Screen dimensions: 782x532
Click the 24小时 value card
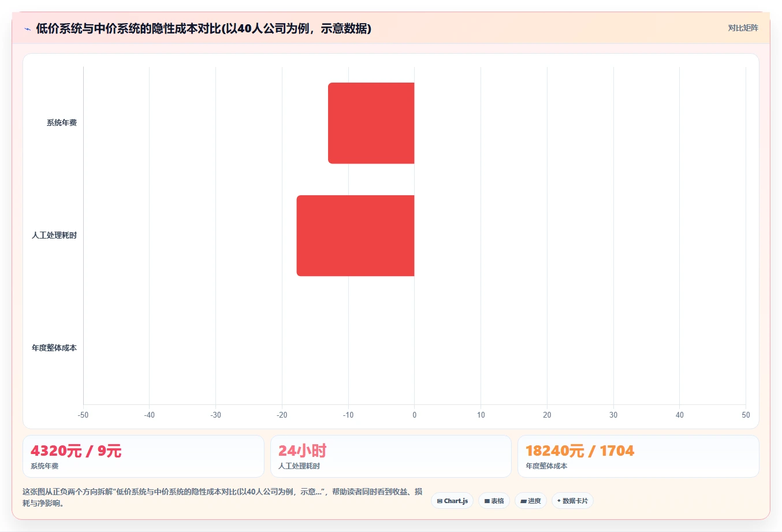(x=391, y=456)
